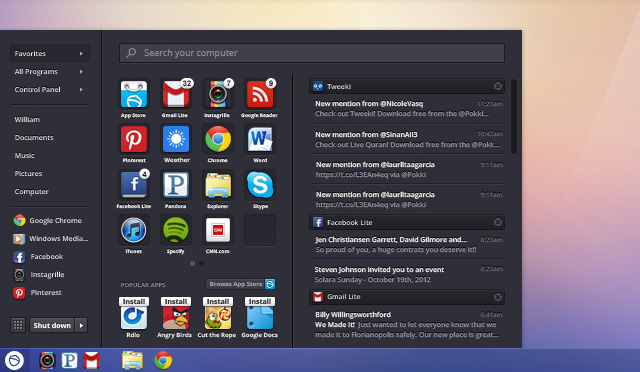Open the Weather app
This screenshot has height=372, width=640.
[x=176, y=140]
